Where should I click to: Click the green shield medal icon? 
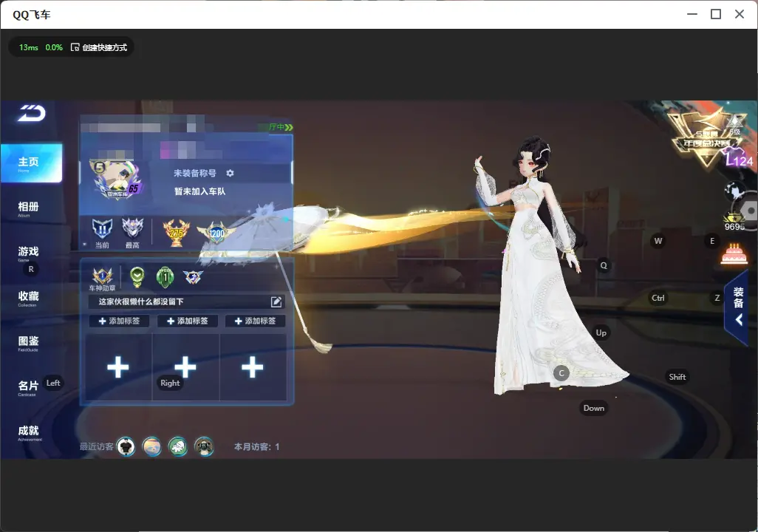(137, 277)
